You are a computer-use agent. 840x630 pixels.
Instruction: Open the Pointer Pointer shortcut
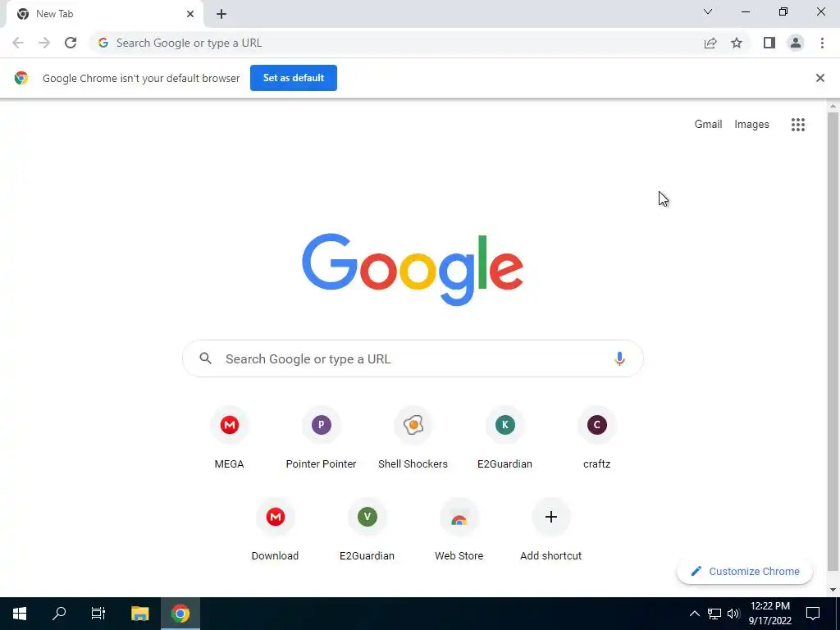[x=321, y=438]
